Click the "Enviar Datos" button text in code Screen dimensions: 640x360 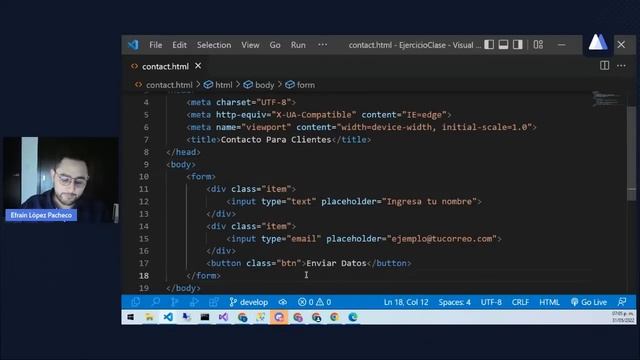(x=336, y=263)
